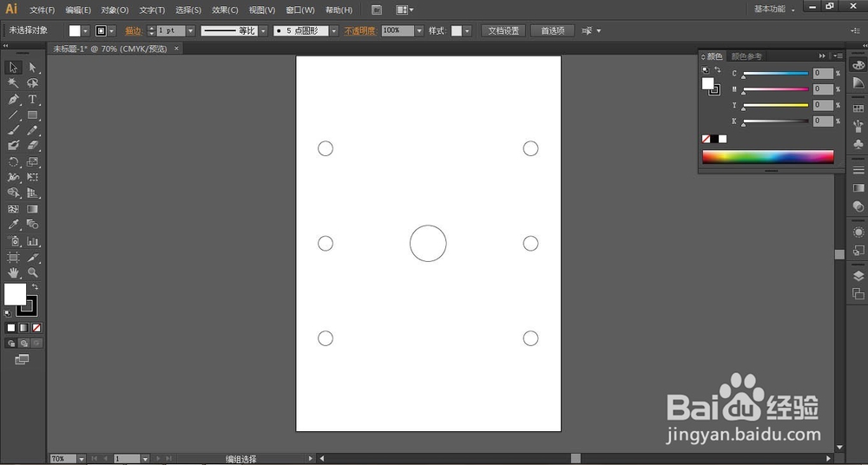
Task: Reset default fill and stroke colors
Action: [x=8, y=313]
